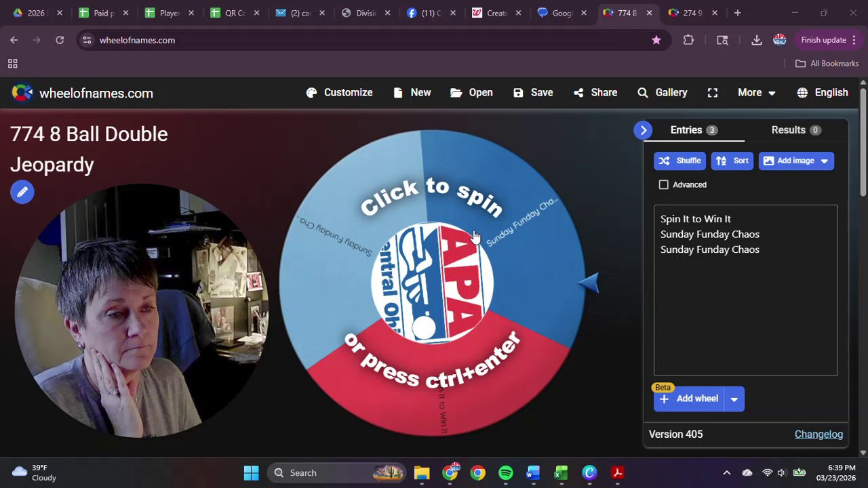Image resolution: width=868 pixels, height=488 pixels.
Task: Open the Windows Start menu
Action: click(x=251, y=472)
